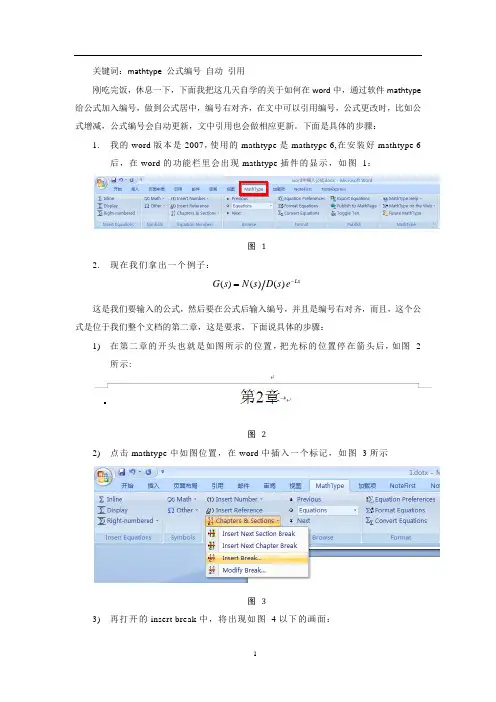
Task: Click Publish to MathPage in Figure 1 ribbon
Action: [x=354, y=206]
